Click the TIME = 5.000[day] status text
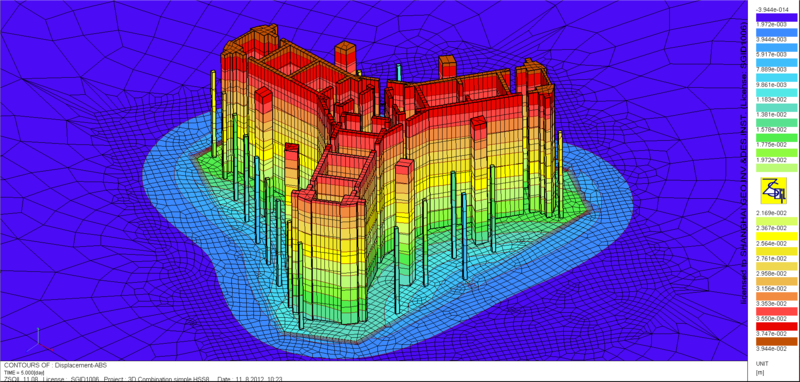Image resolution: width=800 pixels, height=382 pixels. pos(23,372)
